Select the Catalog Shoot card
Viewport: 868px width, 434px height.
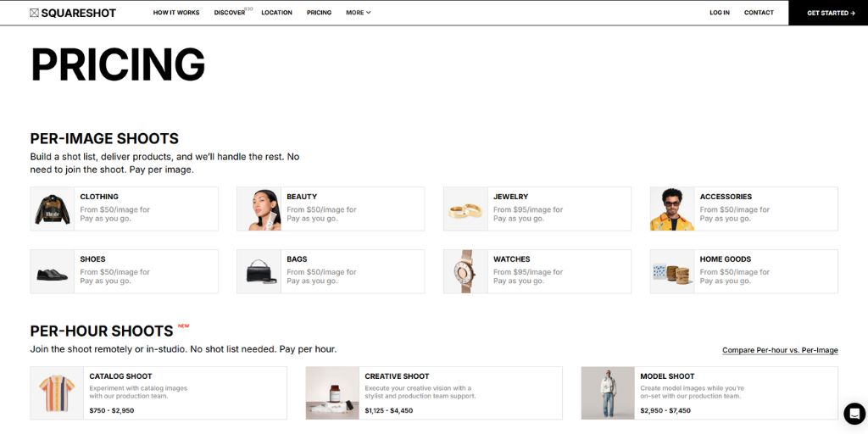tap(159, 392)
